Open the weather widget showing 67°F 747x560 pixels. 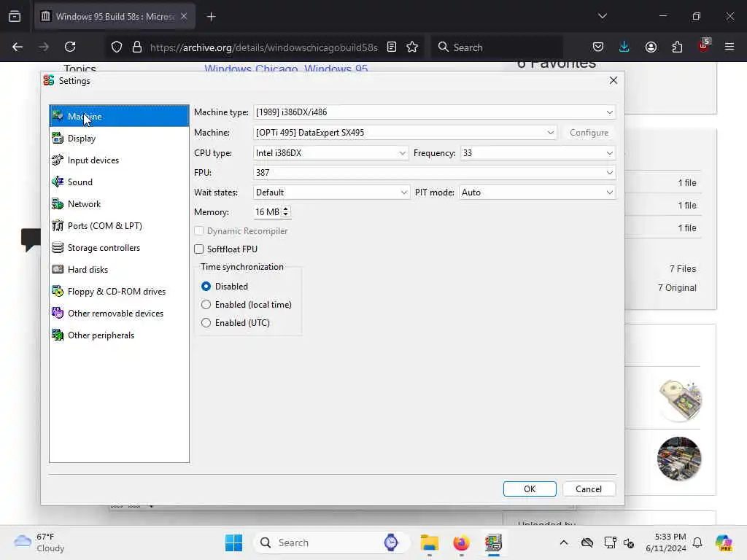point(39,542)
